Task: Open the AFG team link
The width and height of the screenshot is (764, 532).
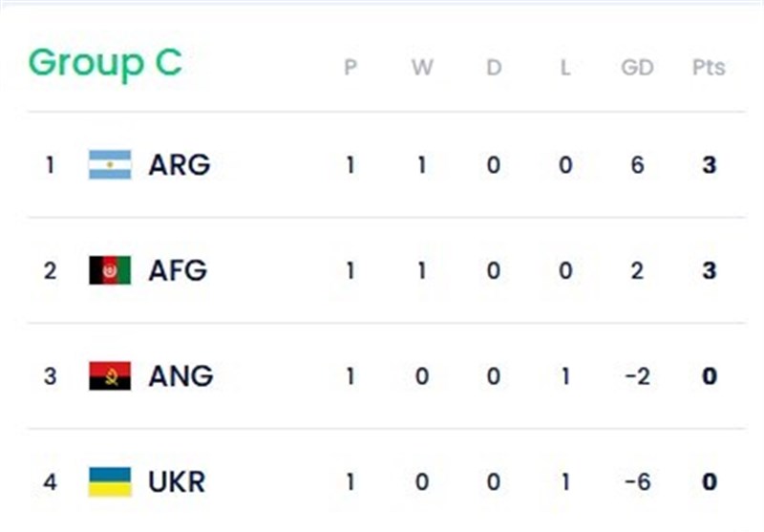Action: (x=178, y=270)
